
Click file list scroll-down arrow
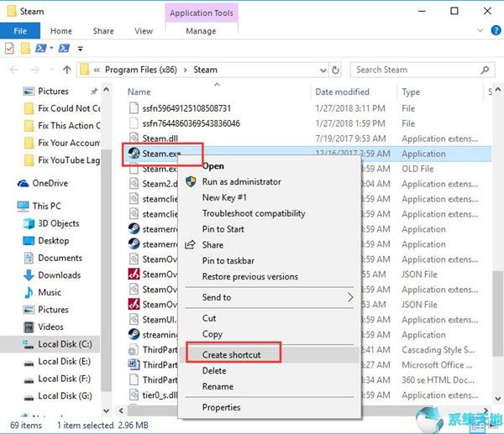[498, 399]
